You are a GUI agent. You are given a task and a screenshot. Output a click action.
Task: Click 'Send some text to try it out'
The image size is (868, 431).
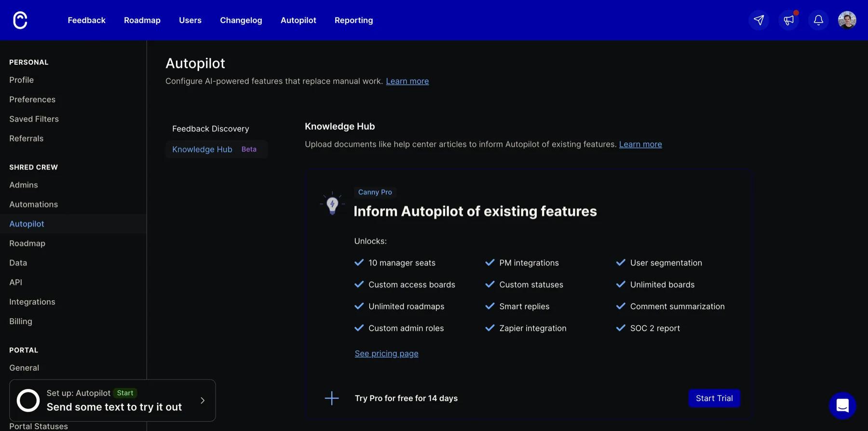(114, 407)
